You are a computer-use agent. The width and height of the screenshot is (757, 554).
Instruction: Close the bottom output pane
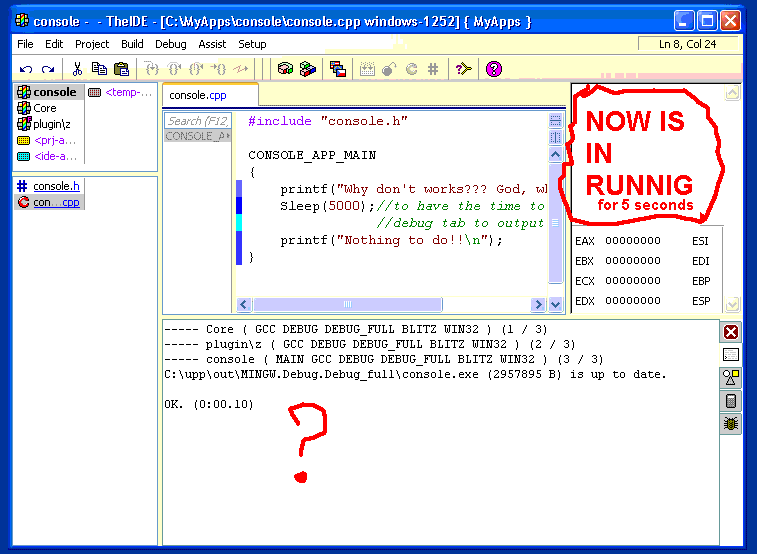coord(731,332)
